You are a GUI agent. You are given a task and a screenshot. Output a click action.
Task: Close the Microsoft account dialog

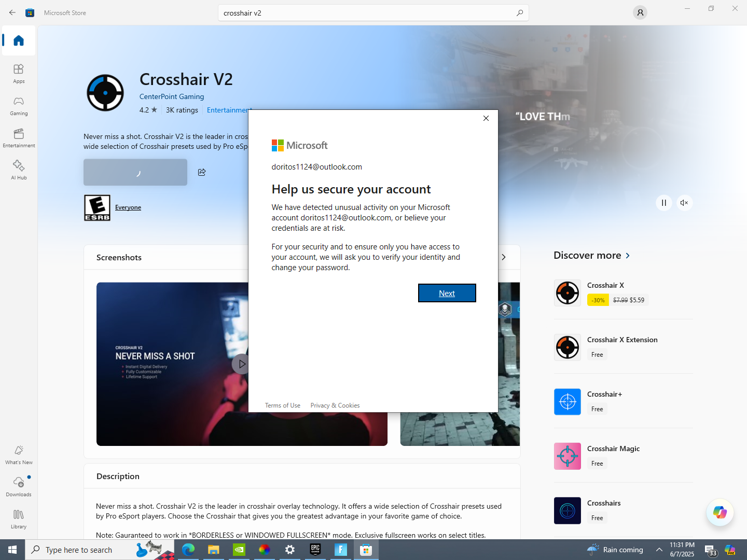486,118
